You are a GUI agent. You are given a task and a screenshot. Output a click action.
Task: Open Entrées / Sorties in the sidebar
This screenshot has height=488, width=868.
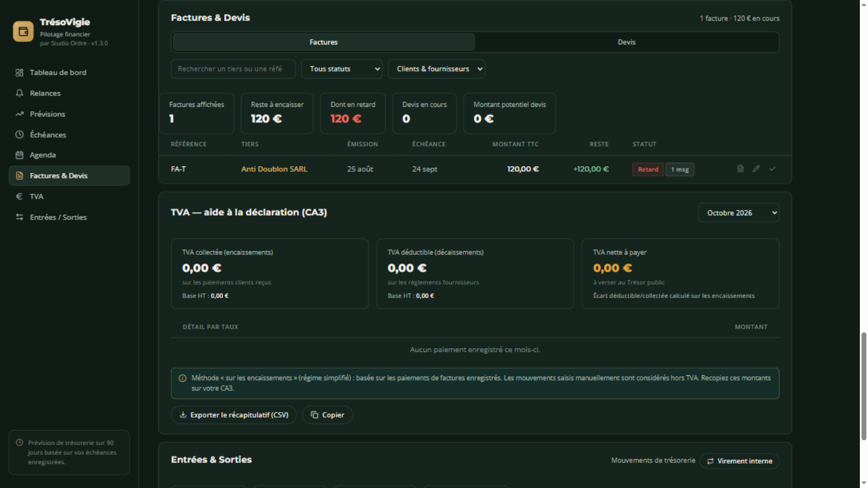(69, 217)
